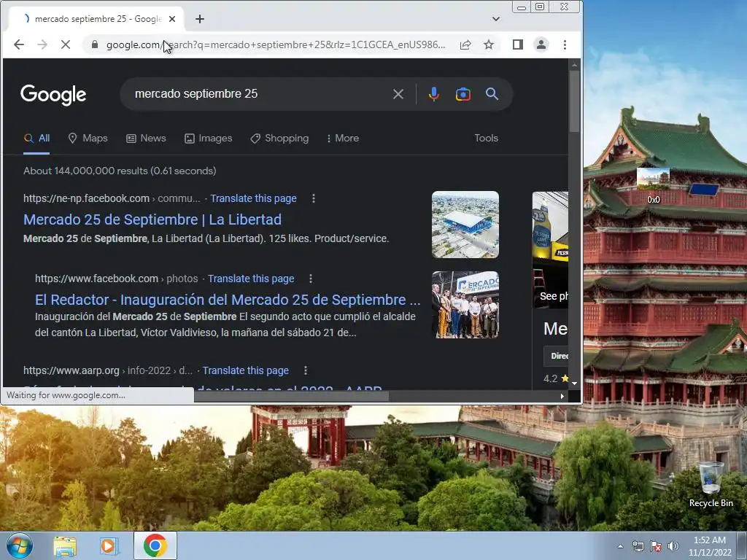Expand the More search categories
This screenshot has height=560, width=747.
343,138
